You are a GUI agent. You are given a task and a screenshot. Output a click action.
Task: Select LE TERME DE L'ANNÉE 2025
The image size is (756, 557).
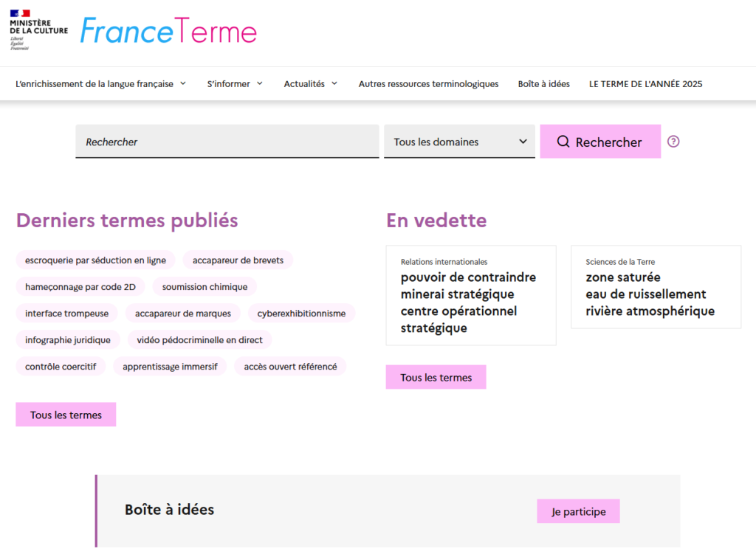tap(645, 84)
